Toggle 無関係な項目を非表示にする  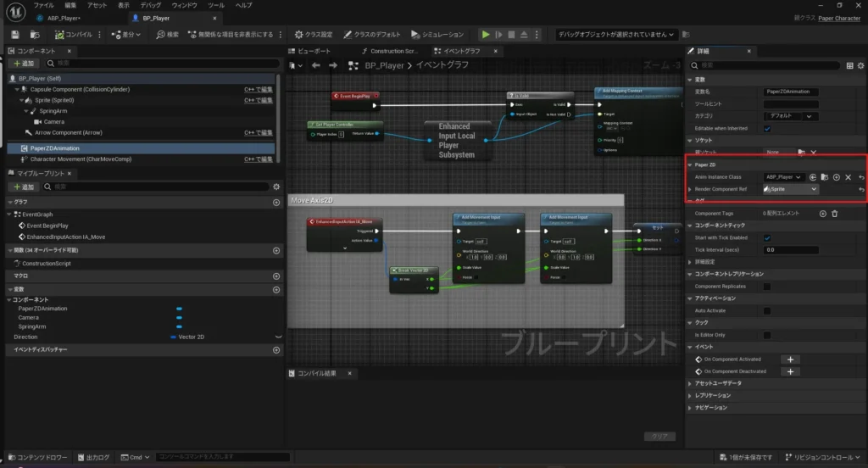(x=231, y=35)
